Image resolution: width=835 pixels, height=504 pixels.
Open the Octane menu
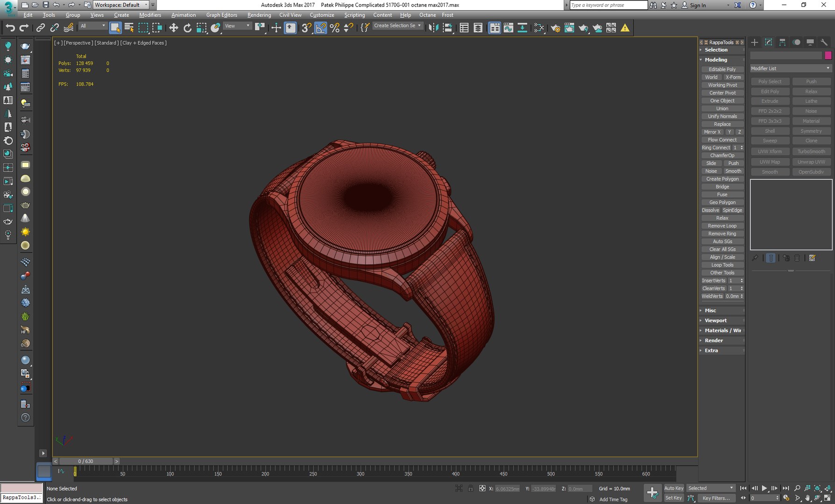427,15
